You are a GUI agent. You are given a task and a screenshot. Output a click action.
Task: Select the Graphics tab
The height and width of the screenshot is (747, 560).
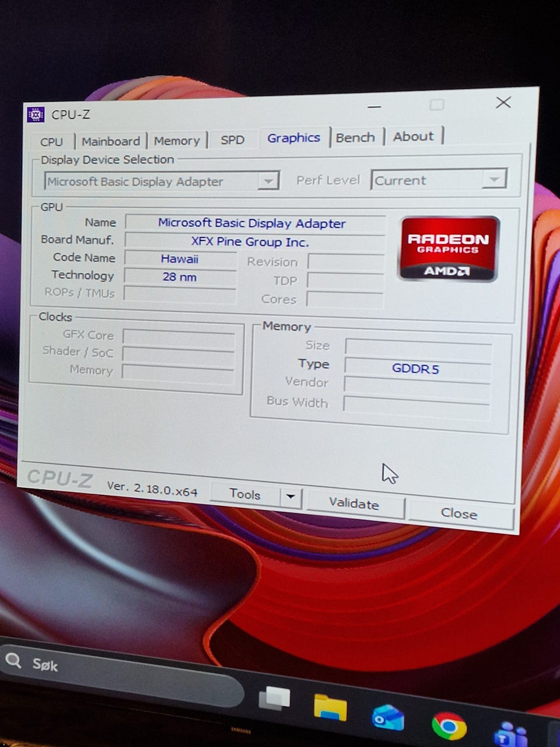pyautogui.click(x=294, y=138)
